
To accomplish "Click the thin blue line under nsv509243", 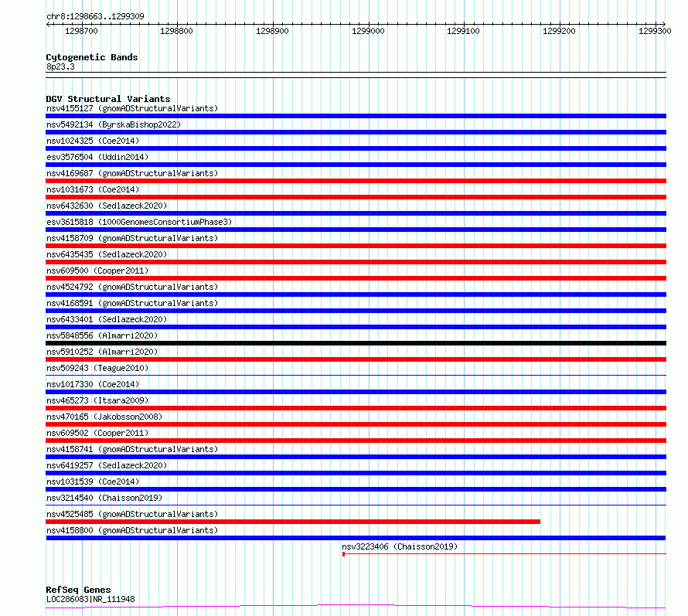I will point(356,376).
